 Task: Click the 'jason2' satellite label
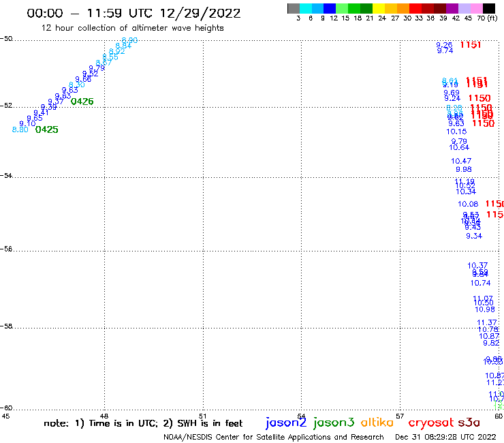286,423
